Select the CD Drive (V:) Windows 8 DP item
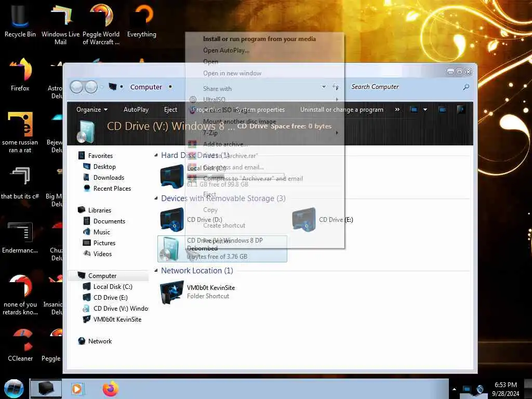The width and height of the screenshot is (532, 399). [x=222, y=249]
